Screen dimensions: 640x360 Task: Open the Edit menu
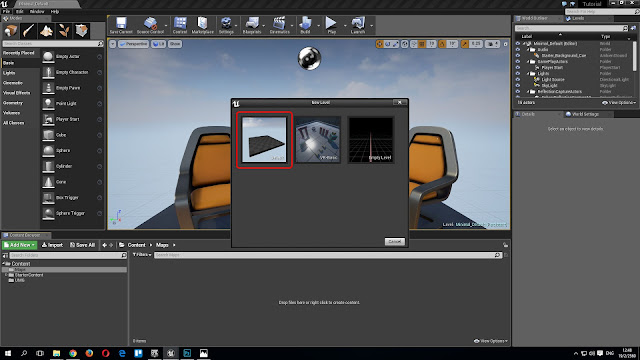pos(20,11)
